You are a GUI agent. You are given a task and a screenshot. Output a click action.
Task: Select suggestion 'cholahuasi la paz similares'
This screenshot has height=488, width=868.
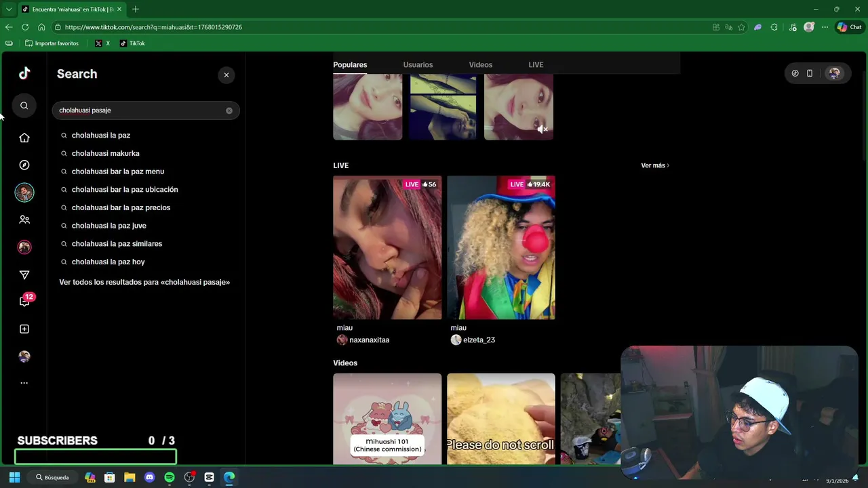pos(117,244)
